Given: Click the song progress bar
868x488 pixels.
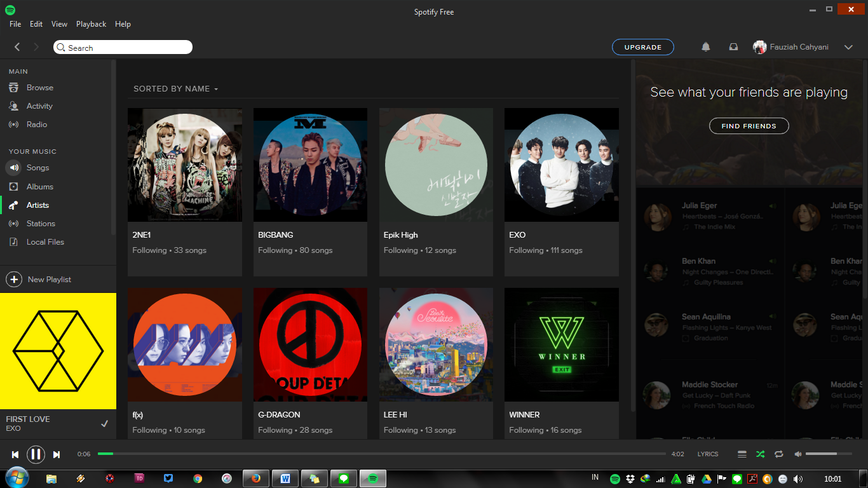Looking at the screenshot, I should pyautogui.click(x=382, y=454).
